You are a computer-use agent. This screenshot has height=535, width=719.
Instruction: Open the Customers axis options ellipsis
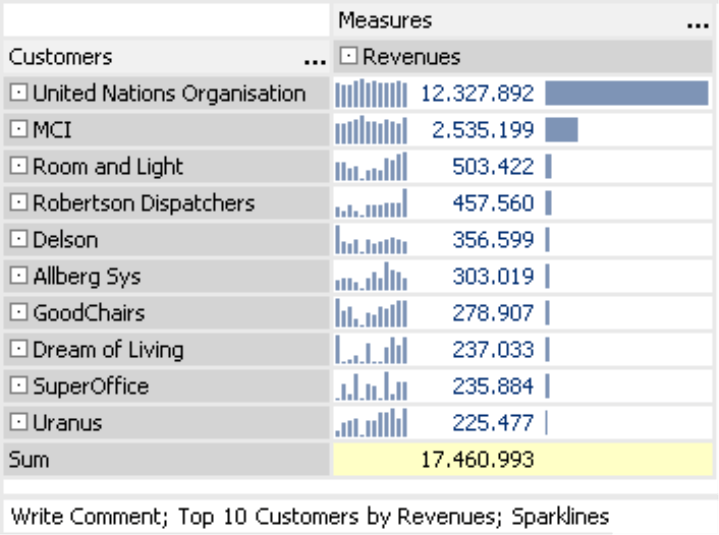315,61
